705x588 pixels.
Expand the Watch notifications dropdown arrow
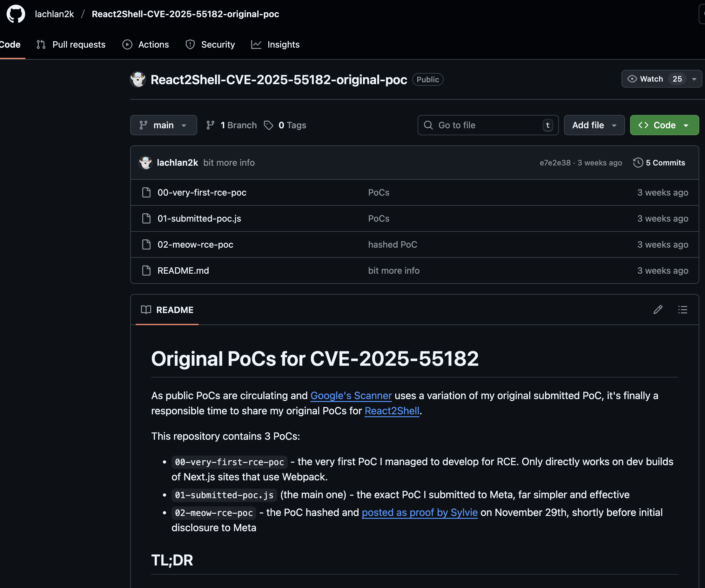point(694,79)
